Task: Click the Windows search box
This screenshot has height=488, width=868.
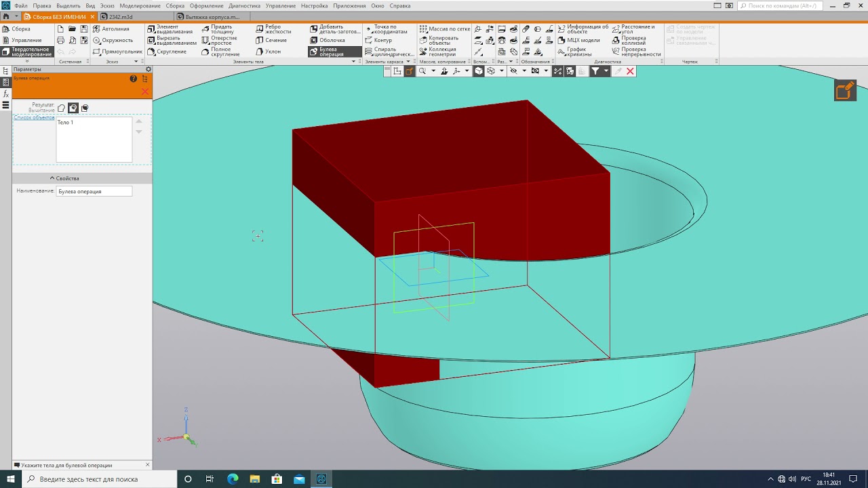Action: point(99,479)
